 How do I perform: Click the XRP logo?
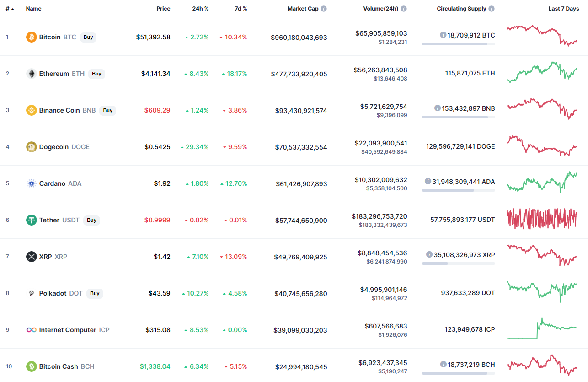[31, 257]
